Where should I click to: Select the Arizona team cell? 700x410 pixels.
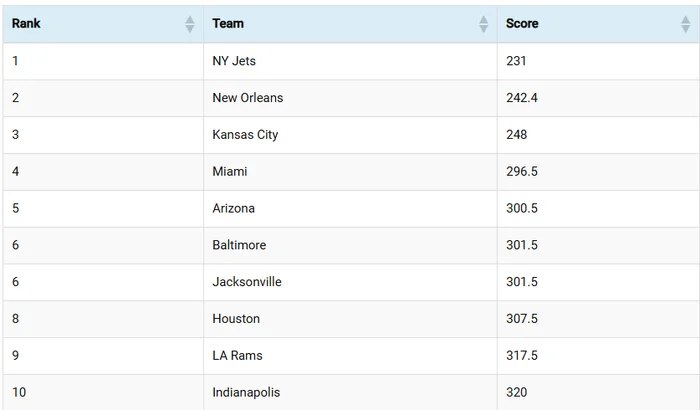pos(234,209)
